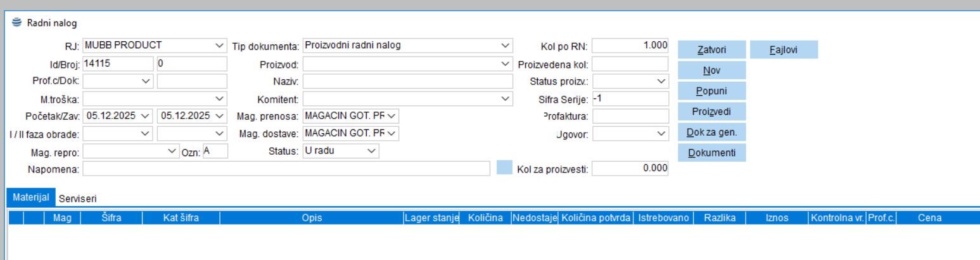The height and width of the screenshot is (260, 980).
Task: Click the light blue color square near Napomena
Action: pos(504,168)
